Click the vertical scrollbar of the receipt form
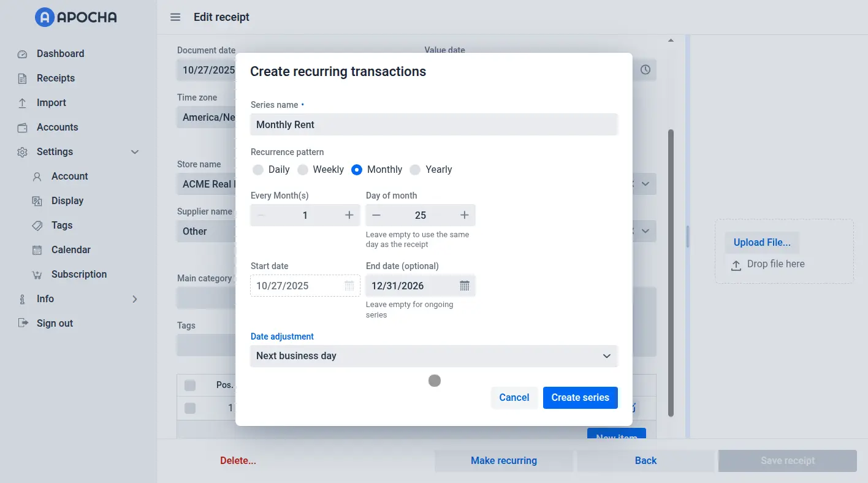Screen dimensions: 868x483 [671, 270]
